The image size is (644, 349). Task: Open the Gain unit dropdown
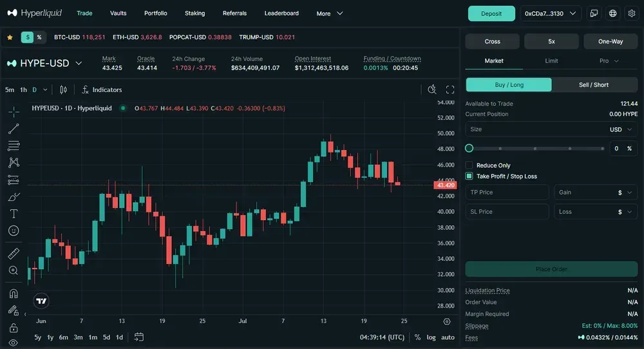point(625,192)
